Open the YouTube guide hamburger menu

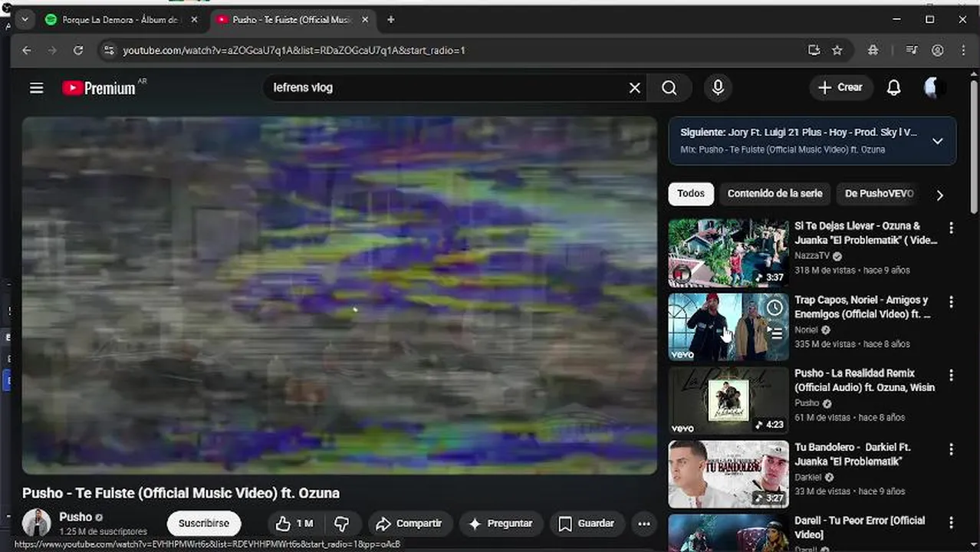coord(36,88)
